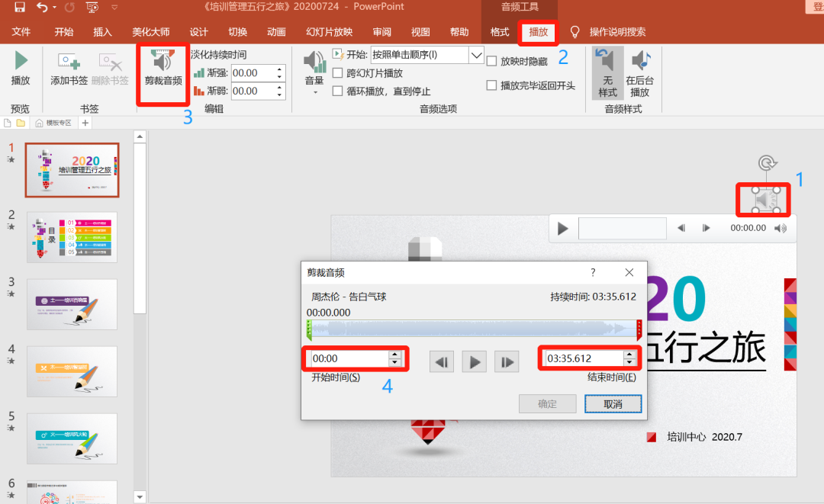Start slideshow from the quick access icon
824x504 pixels.
point(92,8)
